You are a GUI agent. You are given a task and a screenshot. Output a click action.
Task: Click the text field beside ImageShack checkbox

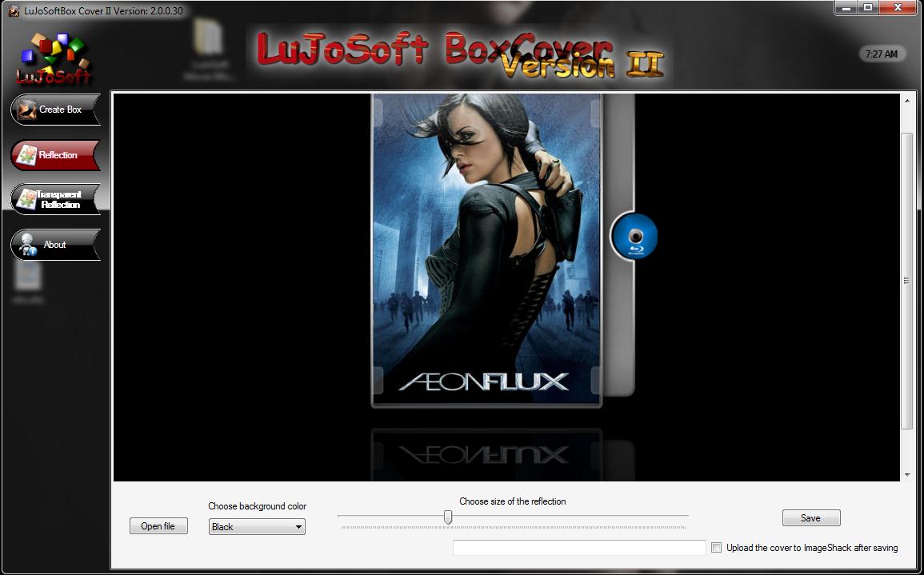(579, 547)
